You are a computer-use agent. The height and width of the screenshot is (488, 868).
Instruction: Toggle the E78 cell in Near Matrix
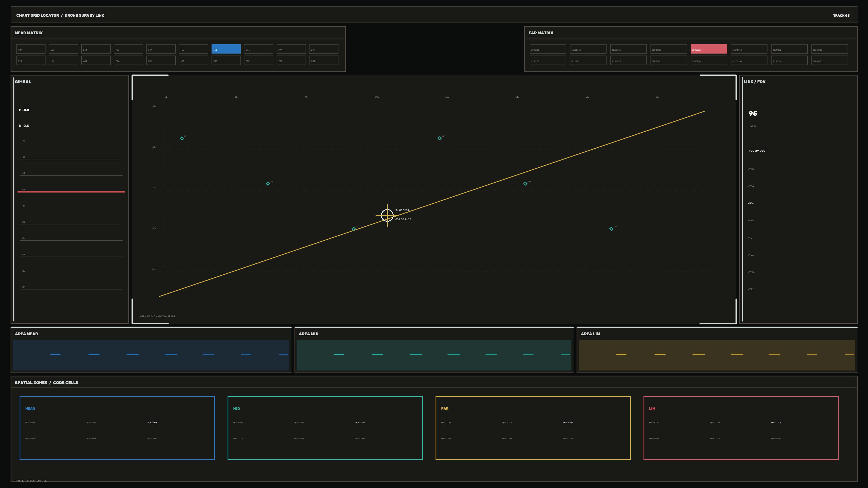pos(324,49)
